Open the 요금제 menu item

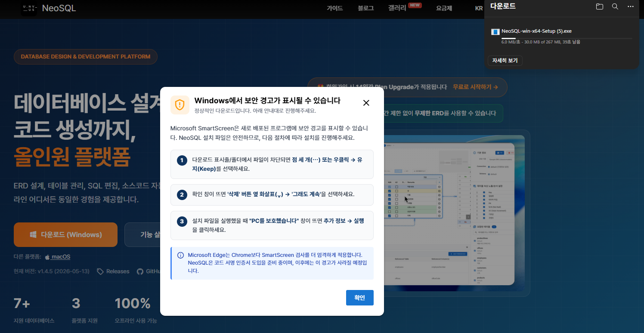(444, 8)
